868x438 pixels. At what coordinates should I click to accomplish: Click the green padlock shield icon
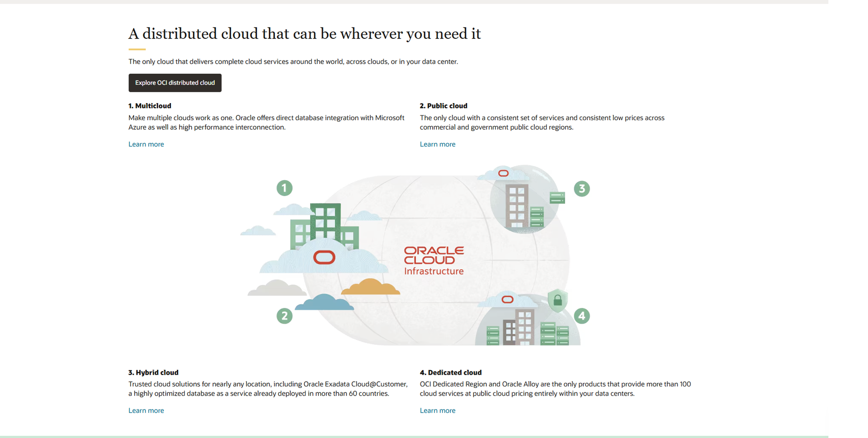coord(557,300)
